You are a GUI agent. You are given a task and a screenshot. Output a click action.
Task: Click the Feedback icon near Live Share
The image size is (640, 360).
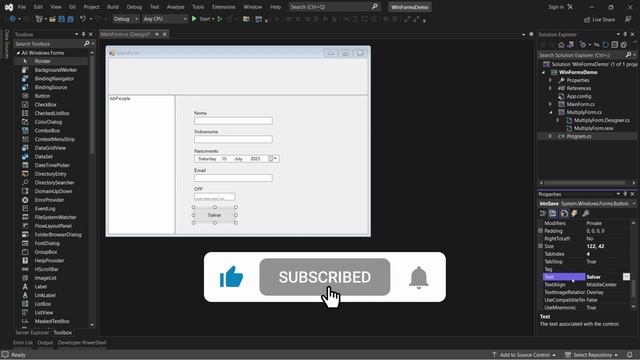point(628,20)
